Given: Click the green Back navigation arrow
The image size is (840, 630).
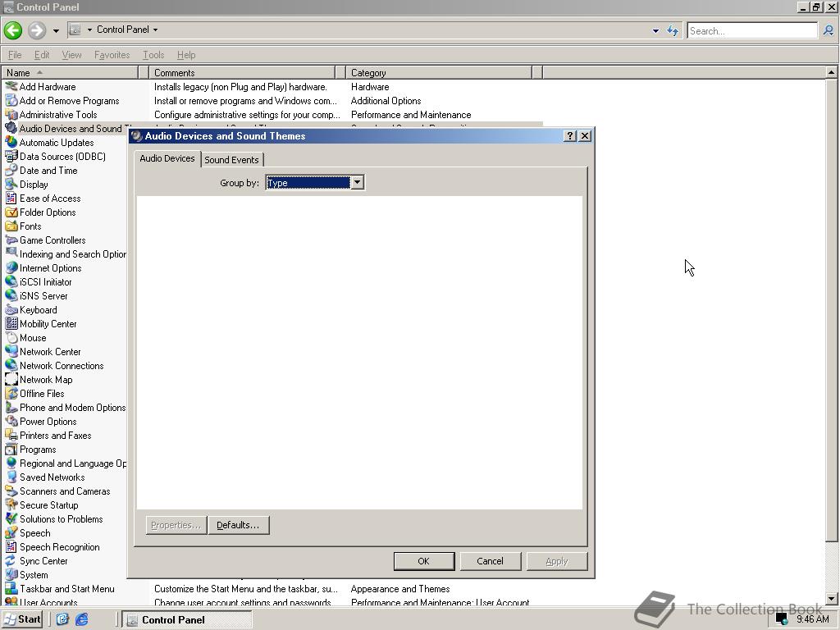Looking at the screenshot, I should coord(13,30).
